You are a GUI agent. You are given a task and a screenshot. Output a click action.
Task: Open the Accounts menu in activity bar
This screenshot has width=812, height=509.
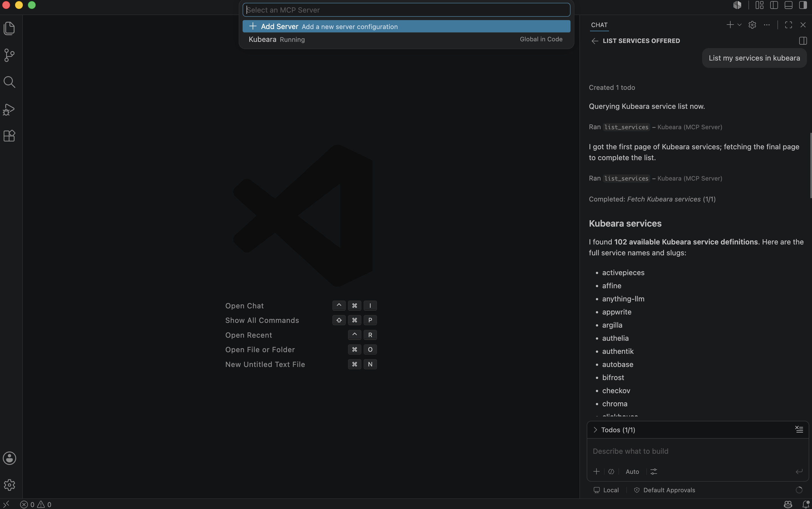9,458
